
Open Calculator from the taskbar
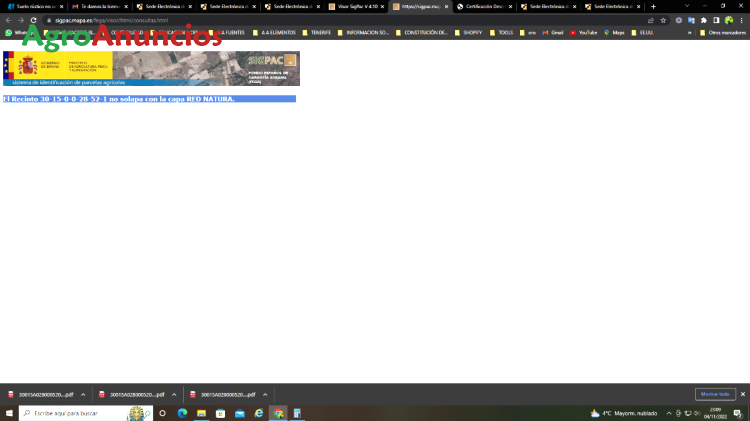(297, 413)
